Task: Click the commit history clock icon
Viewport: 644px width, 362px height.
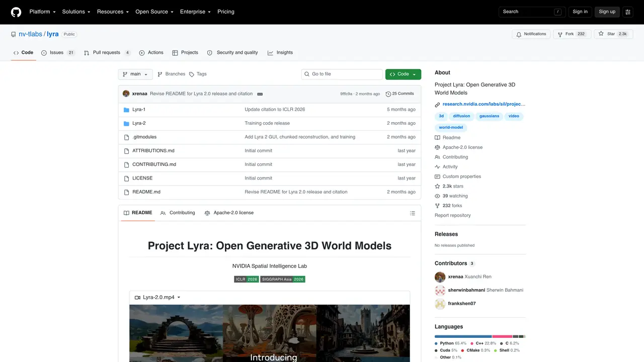Action: click(388, 94)
